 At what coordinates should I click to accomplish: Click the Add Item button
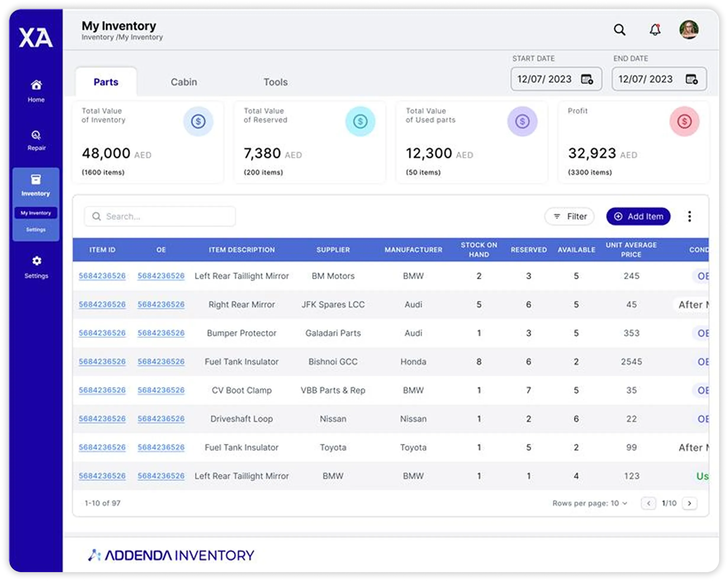click(638, 216)
